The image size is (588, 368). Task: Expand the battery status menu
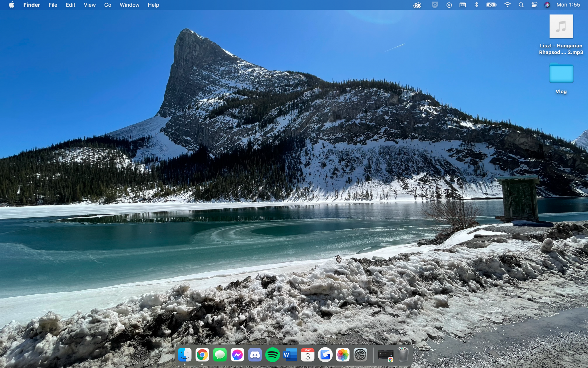491,5
